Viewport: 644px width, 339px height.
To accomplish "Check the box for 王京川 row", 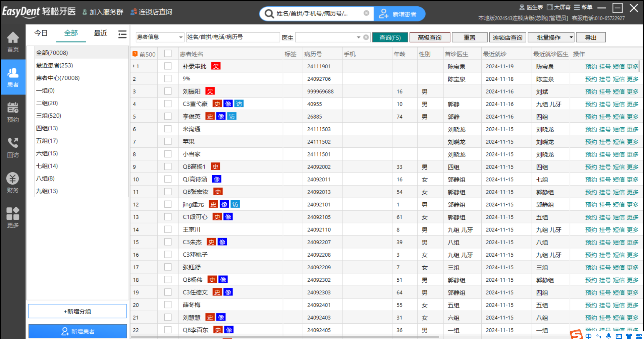I will point(168,229).
